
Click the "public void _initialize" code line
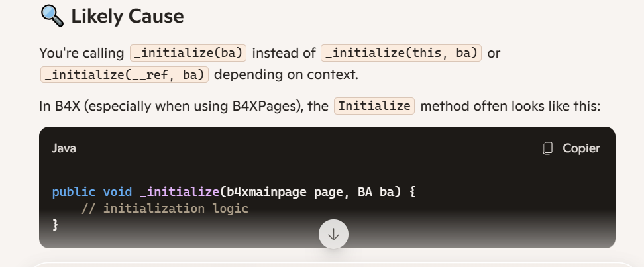[x=234, y=192]
